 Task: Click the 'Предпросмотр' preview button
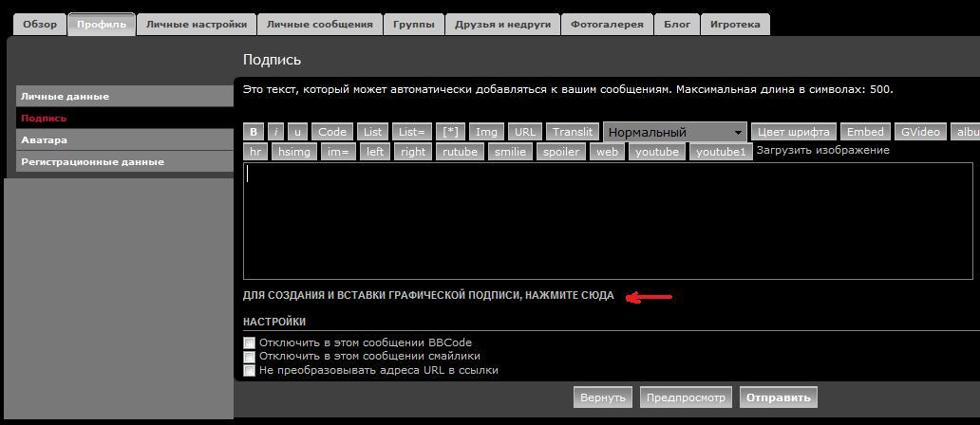coord(687,397)
